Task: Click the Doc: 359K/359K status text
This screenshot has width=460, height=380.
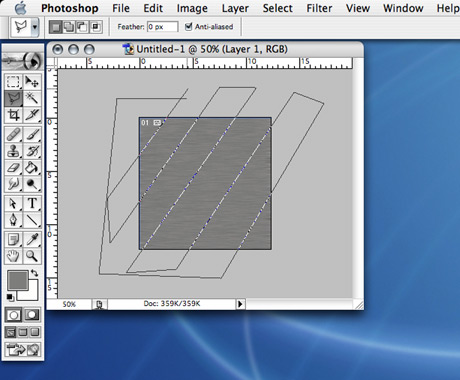Action: click(x=172, y=304)
